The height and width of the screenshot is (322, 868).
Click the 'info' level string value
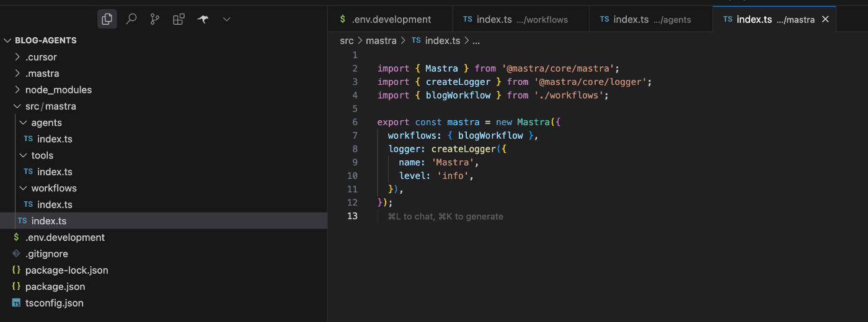click(x=453, y=176)
